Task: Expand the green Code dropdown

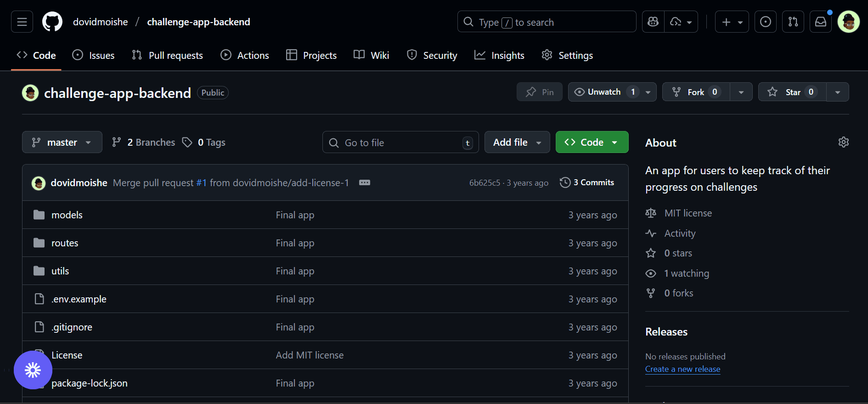Action: pos(592,142)
